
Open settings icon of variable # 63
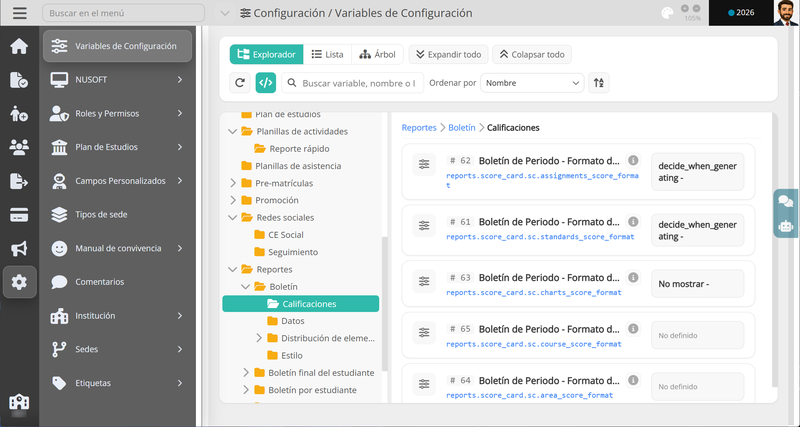coord(424,281)
